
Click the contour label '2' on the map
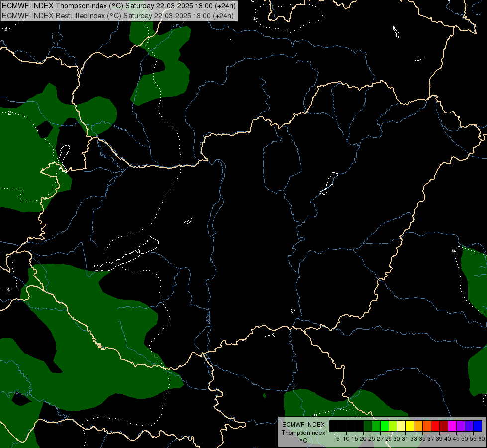click(9, 113)
